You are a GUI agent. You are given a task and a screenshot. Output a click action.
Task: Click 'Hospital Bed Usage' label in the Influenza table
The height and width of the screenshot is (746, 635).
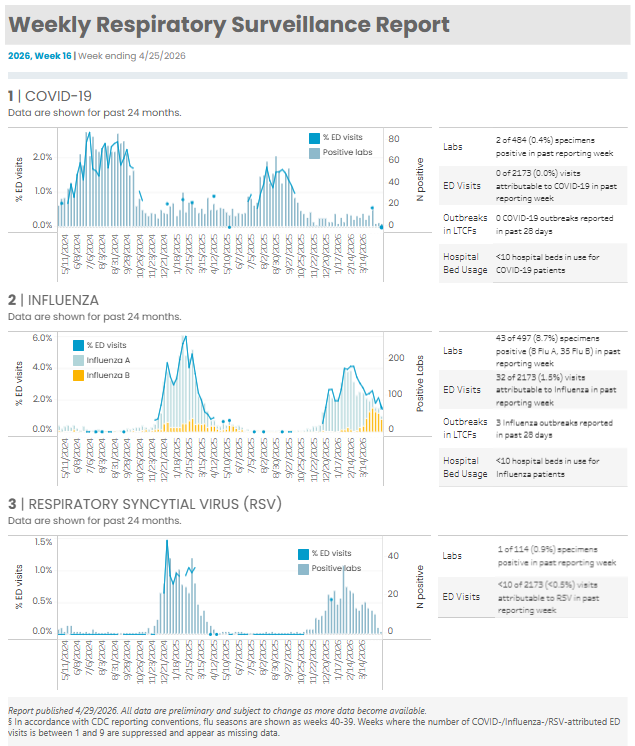[465, 467]
